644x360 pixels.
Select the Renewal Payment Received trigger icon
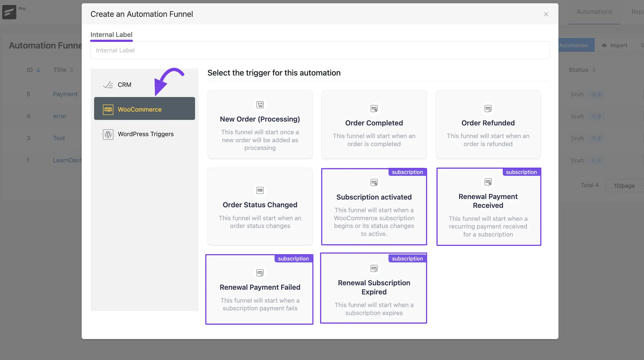(488, 182)
